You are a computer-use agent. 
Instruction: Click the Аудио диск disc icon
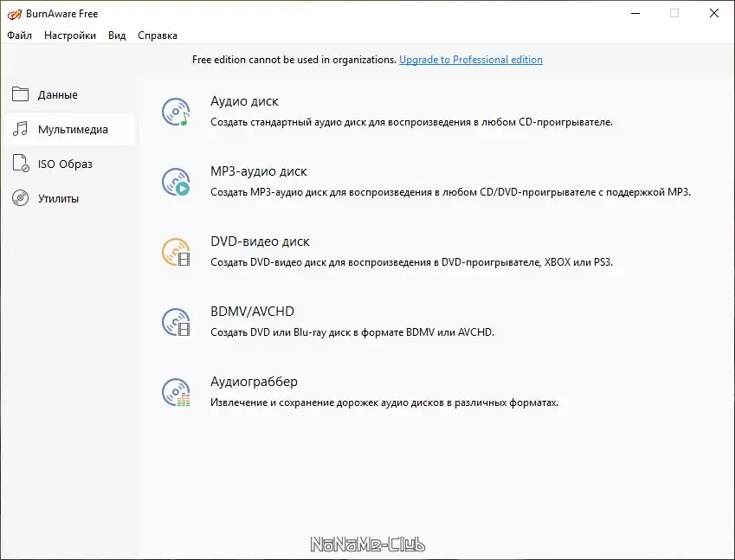176,112
